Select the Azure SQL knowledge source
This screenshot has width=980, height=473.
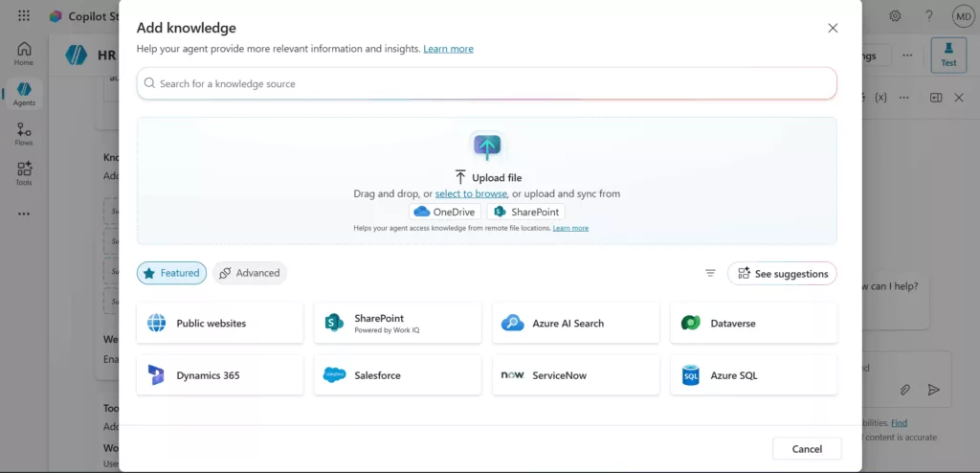tap(754, 374)
